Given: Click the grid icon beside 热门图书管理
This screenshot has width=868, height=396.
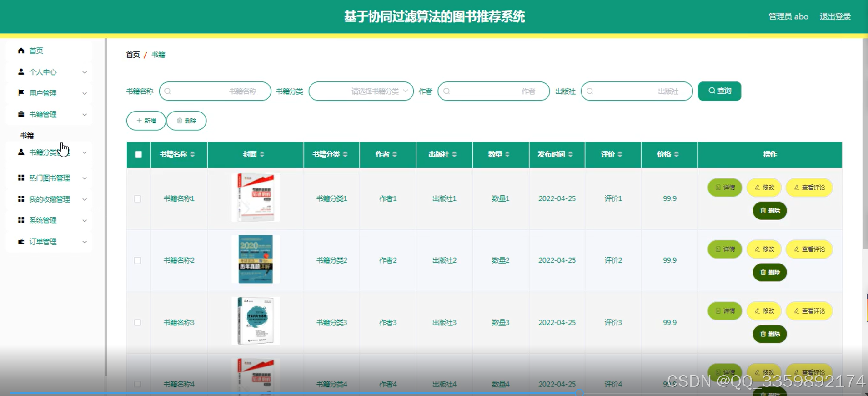Looking at the screenshot, I should [x=21, y=178].
